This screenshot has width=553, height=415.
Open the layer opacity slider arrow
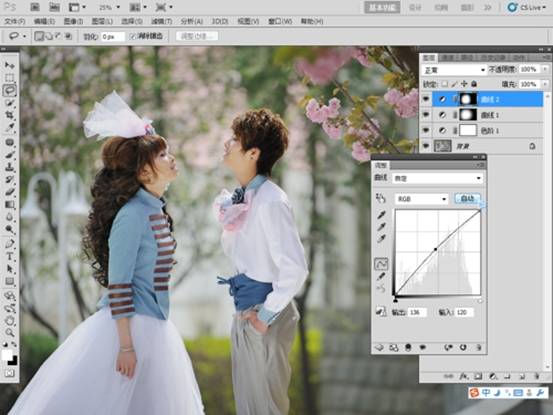545,69
